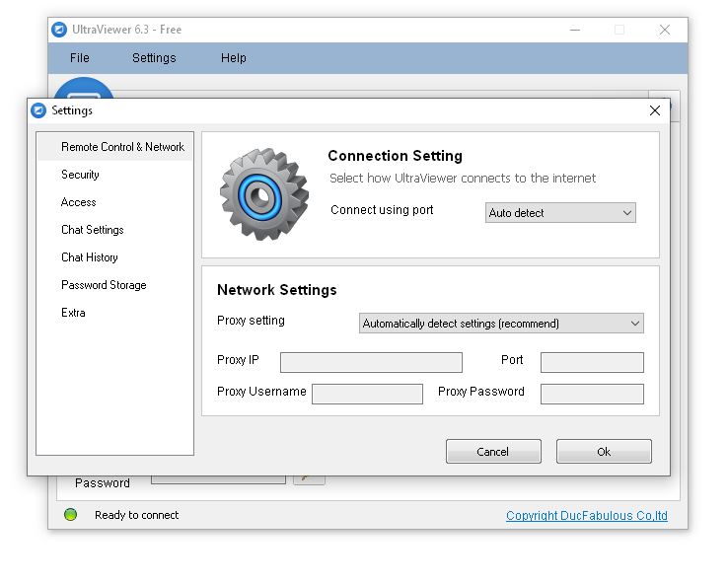The width and height of the screenshot is (728, 583).
Task: Click the Connection Setting heading
Action: click(x=396, y=156)
